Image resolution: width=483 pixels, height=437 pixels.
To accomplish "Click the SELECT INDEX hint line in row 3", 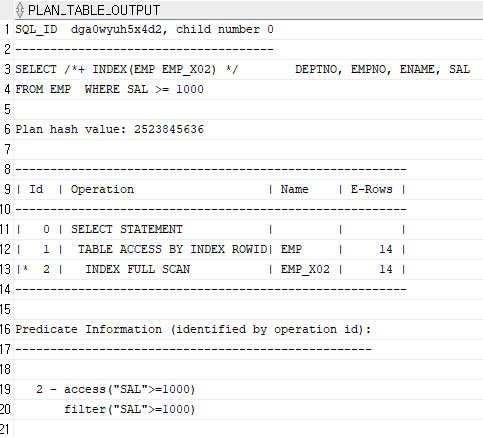I will tap(248, 70).
